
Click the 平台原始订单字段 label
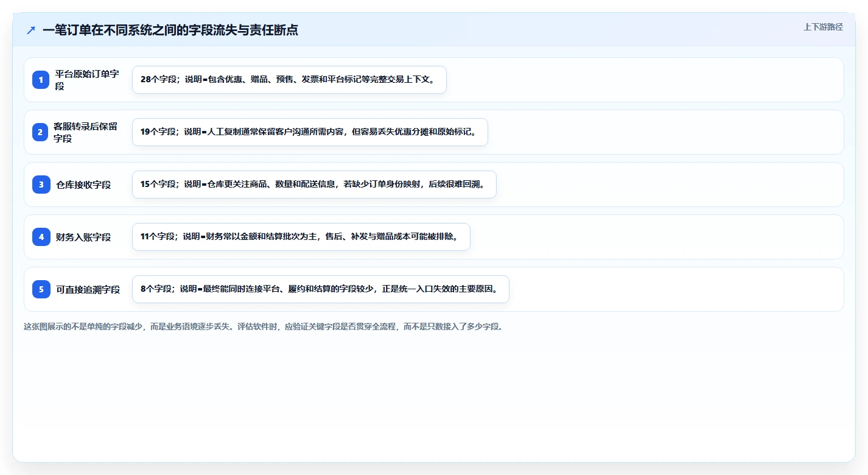[87, 80]
